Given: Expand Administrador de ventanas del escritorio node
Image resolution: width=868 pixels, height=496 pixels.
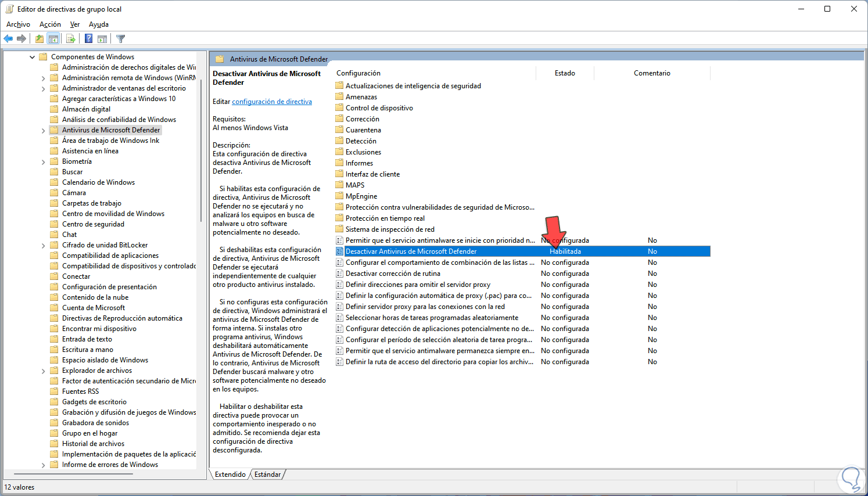Looking at the screenshot, I should (x=43, y=88).
